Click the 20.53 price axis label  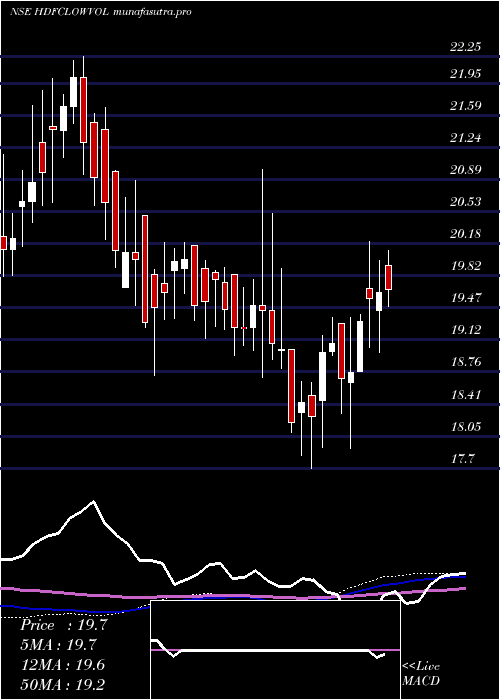coord(466,202)
